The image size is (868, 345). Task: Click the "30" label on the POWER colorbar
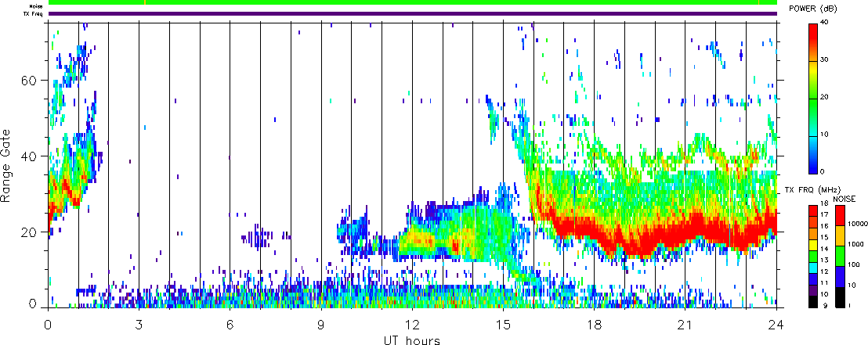pos(826,59)
